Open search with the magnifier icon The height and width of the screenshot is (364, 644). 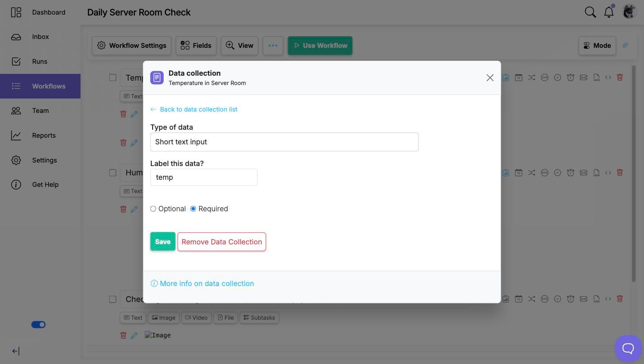point(590,12)
